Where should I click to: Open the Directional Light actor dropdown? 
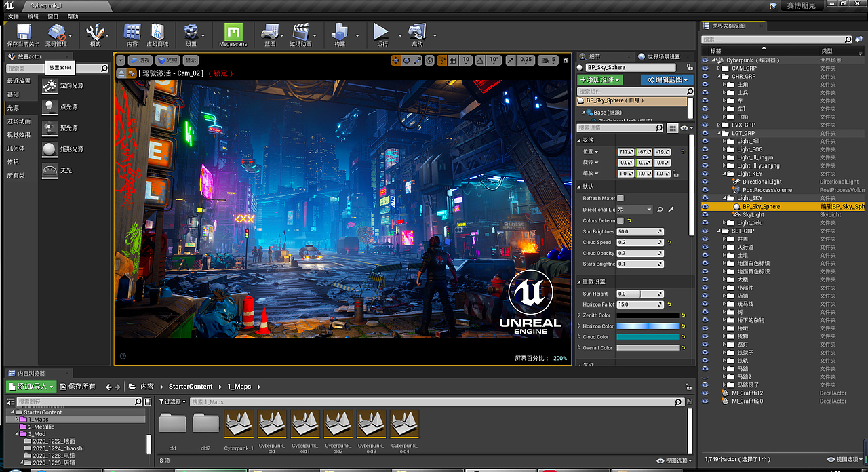point(634,210)
